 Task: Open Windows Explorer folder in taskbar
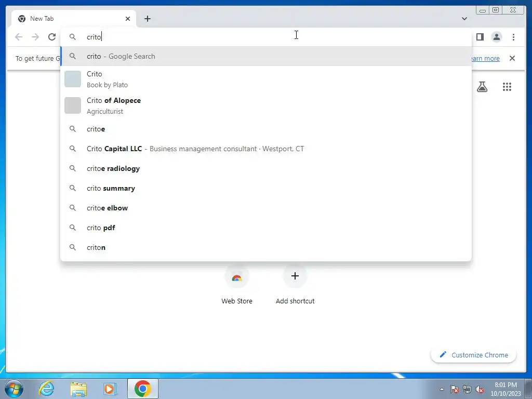[78, 389]
